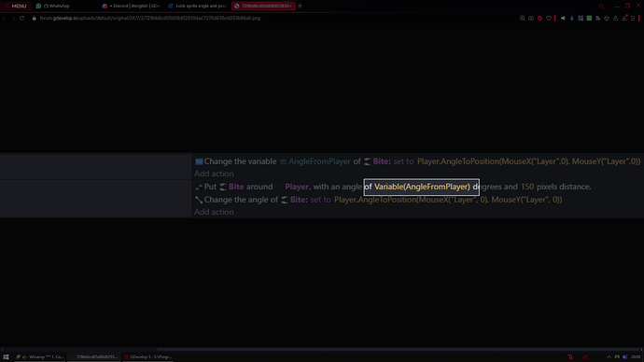Image resolution: width=644 pixels, height=362 pixels.
Task: Go back to previous page
Action: [5, 18]
